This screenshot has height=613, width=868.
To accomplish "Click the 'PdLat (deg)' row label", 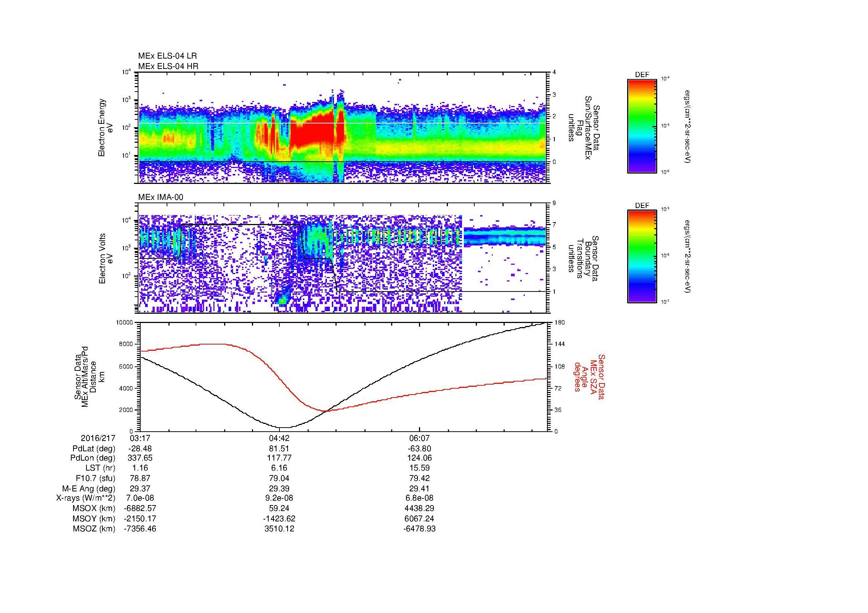I will click(x=94, y=449).
